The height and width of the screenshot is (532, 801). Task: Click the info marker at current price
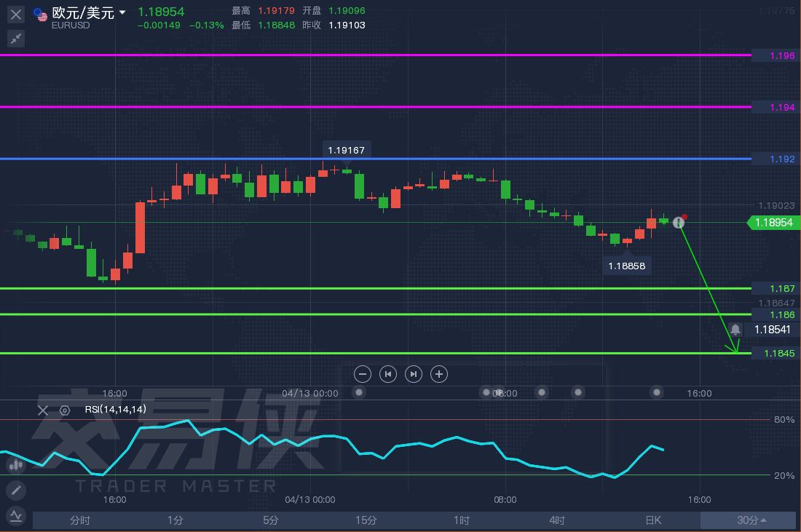click(679, 223)
